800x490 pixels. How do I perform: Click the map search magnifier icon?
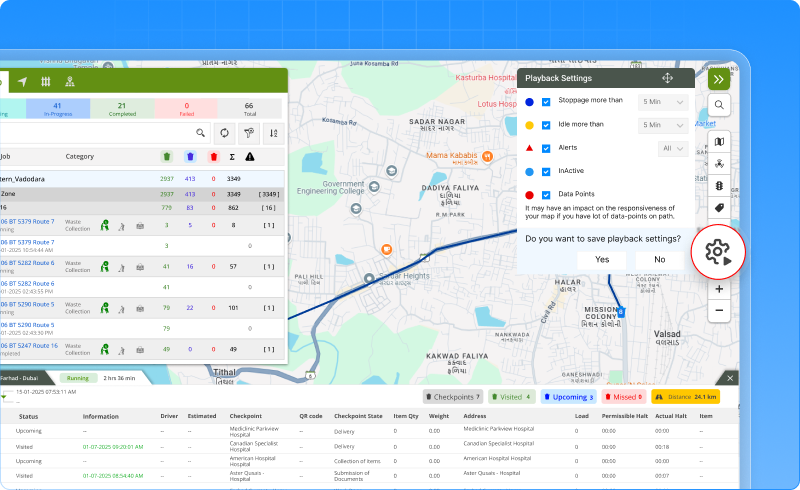point(719,105)
